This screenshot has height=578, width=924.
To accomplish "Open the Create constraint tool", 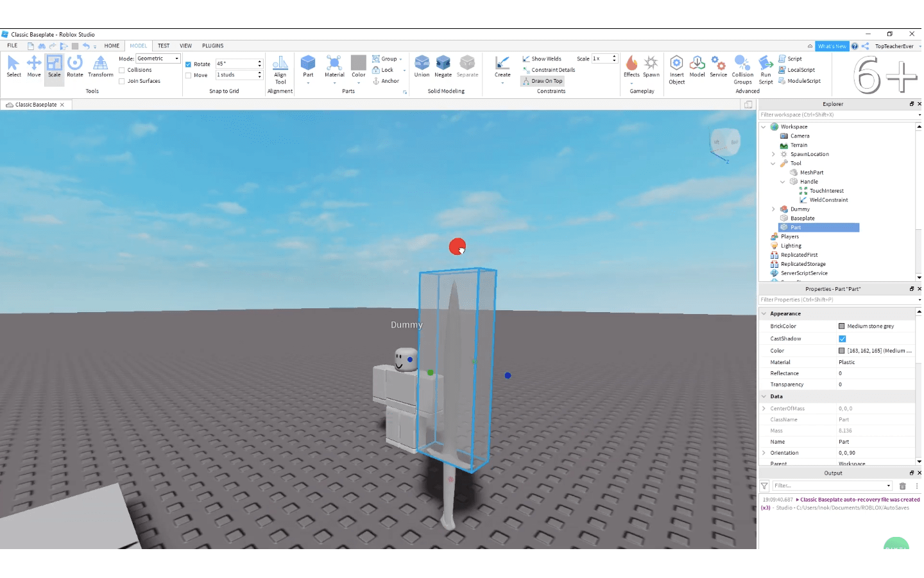I will point(502,67).
